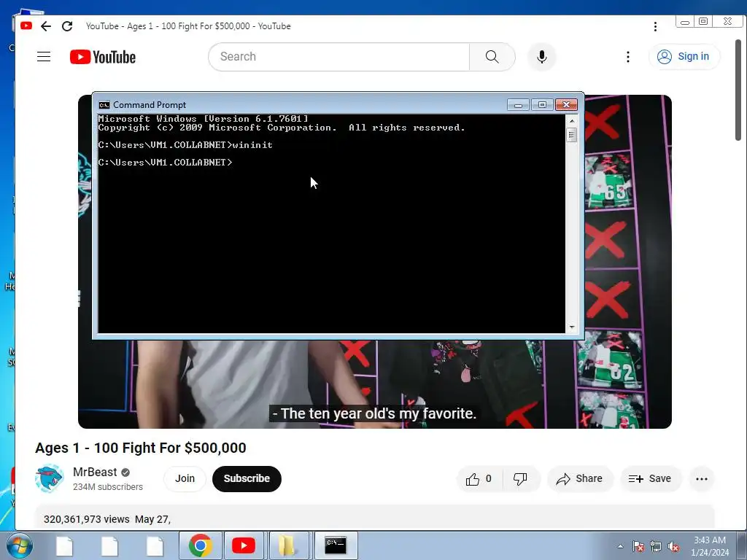
Task: Click the back arrow in YouTube window
Action: [x=46, y=26]
